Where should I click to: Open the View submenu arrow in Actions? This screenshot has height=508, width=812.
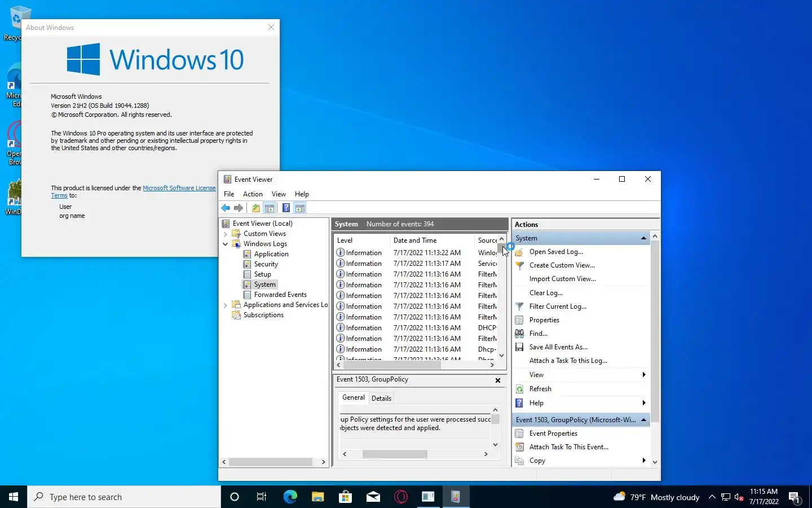click(643, 375)
